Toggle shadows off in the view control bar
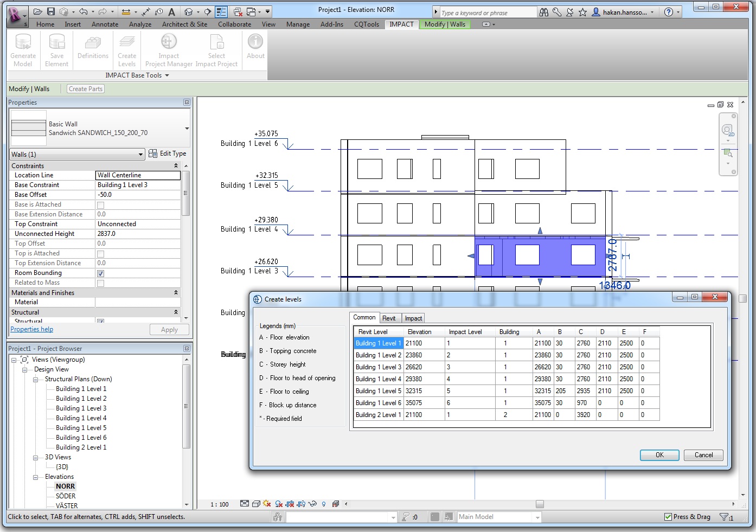Viewport: 756px width, 532px height. click(266, 504)
